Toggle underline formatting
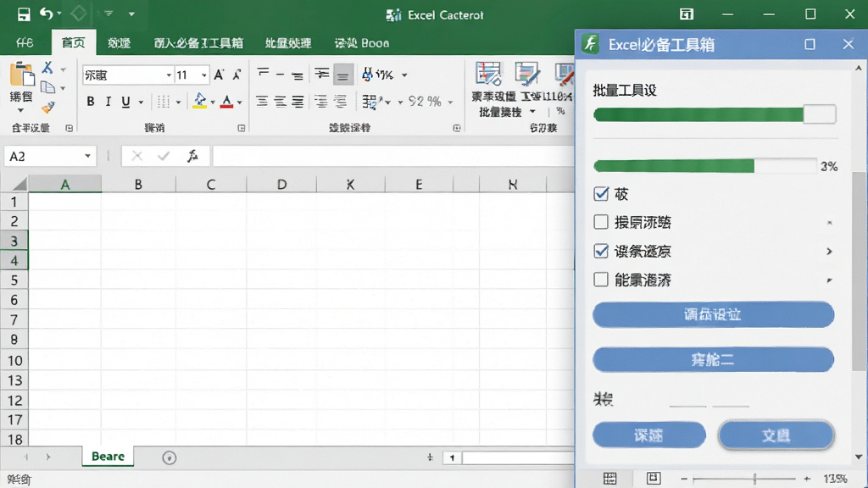Screen dimensions: 868x488 pos(125,102)
